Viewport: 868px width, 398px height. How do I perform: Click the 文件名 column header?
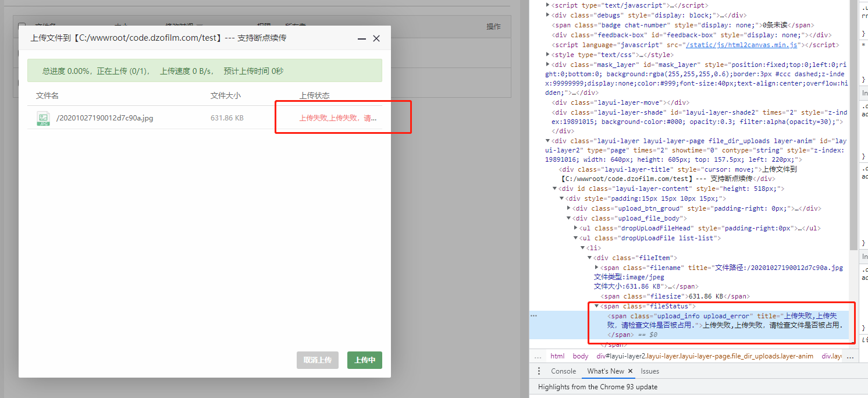pyautogui.click(x=47, y=95)
